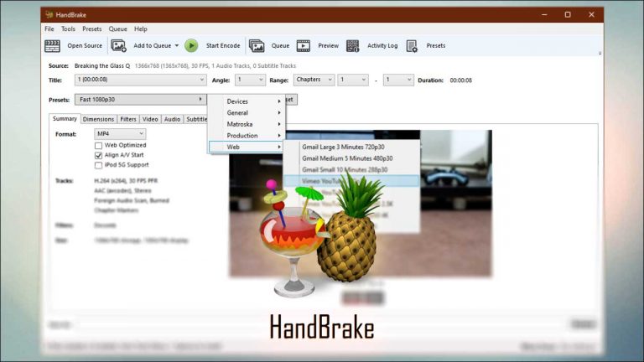Choose Gmail Large 3 Minutes 720p30 preset
Viewport: 644px width, 362px height.
[351, 147]
